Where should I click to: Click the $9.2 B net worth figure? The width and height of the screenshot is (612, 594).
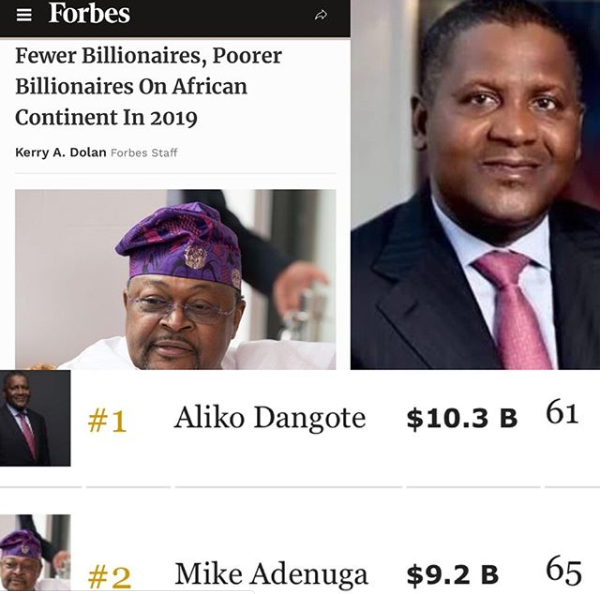(452, 575)
